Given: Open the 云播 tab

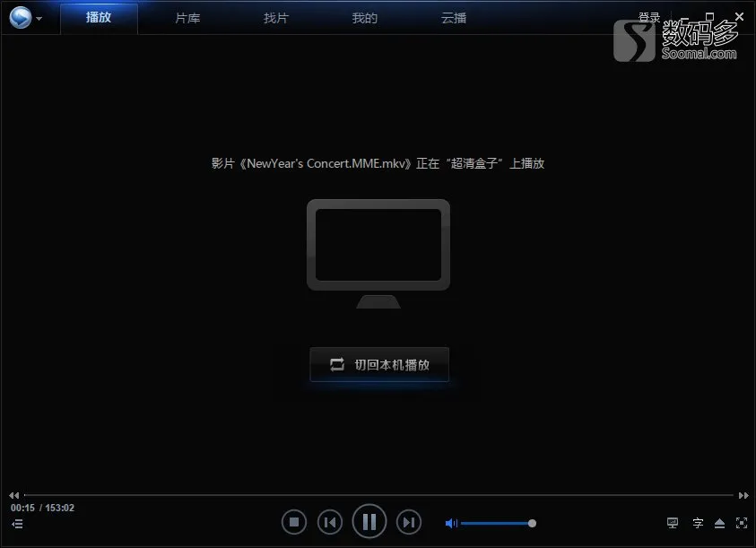Looking at the screenshot, I should click(x=454, y=18).
